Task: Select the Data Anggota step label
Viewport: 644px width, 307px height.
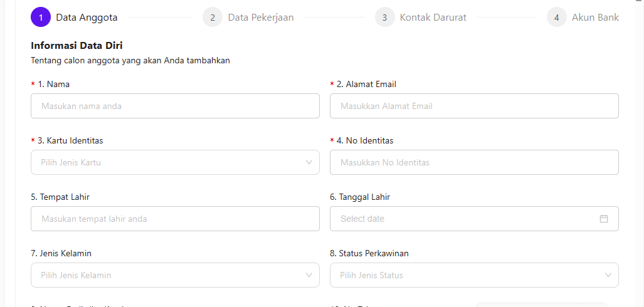Action: coord(87,18)
